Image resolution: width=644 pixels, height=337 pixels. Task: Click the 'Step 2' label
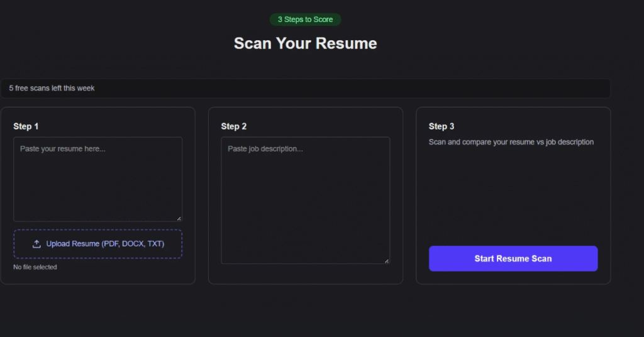pyautogui.click(x=234, y=126)
